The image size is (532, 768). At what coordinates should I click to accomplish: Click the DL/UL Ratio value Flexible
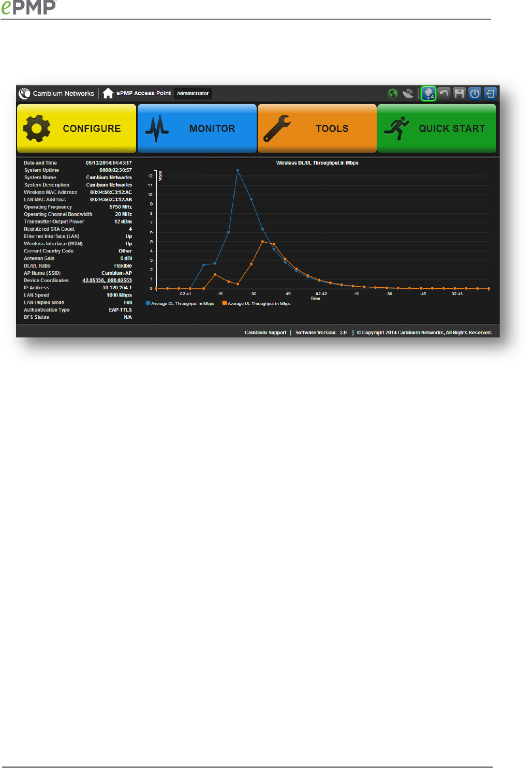(x=123, y=266)
